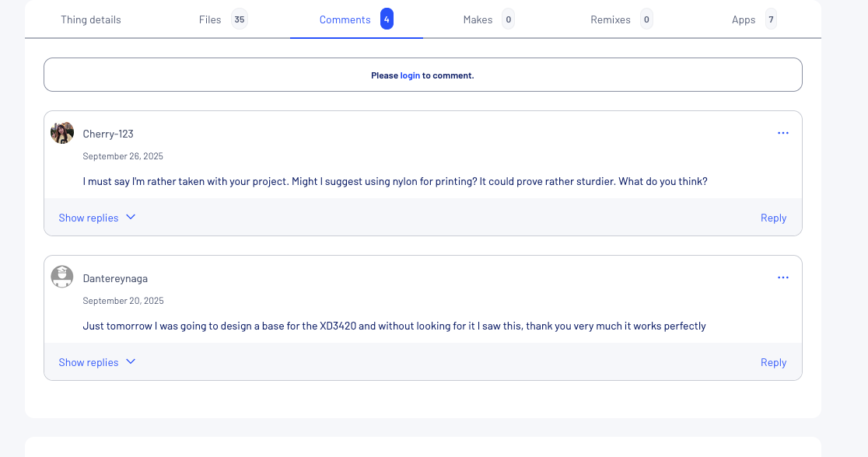The width and height of the screenshot is (868, 457).
Task: Click the Cherry-123 username
Action: [108, 134]
